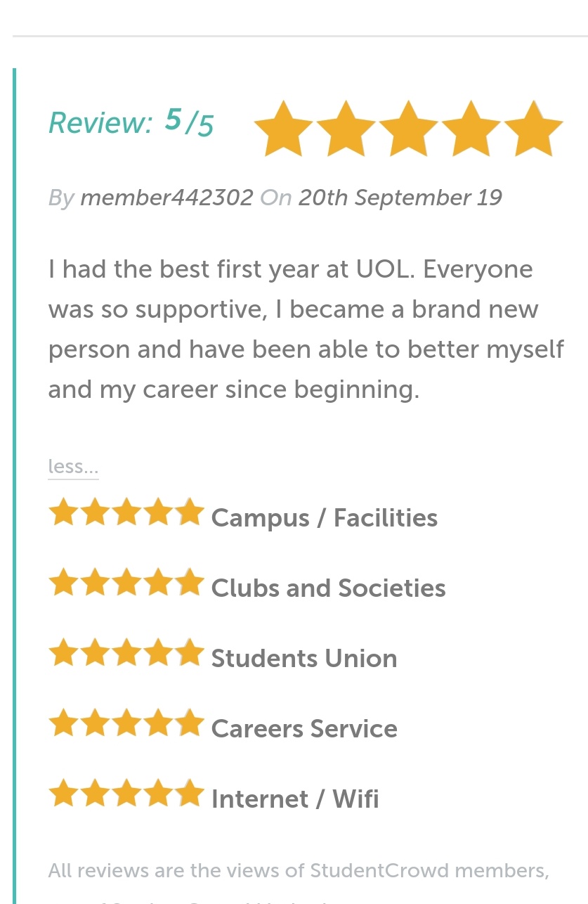
Task: Click middle star beside Students Union
Action: click(x=126, y=652)
